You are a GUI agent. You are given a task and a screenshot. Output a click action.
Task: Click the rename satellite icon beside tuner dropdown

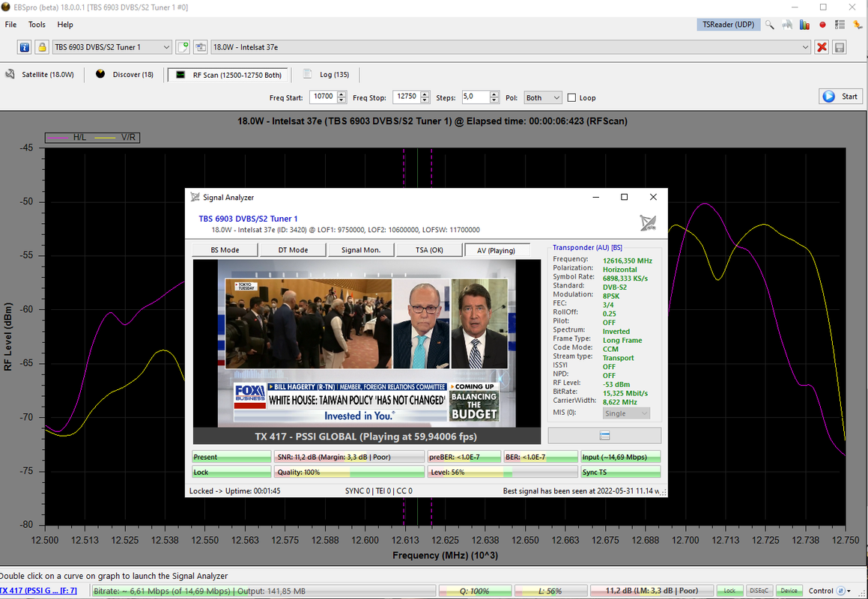201,47
